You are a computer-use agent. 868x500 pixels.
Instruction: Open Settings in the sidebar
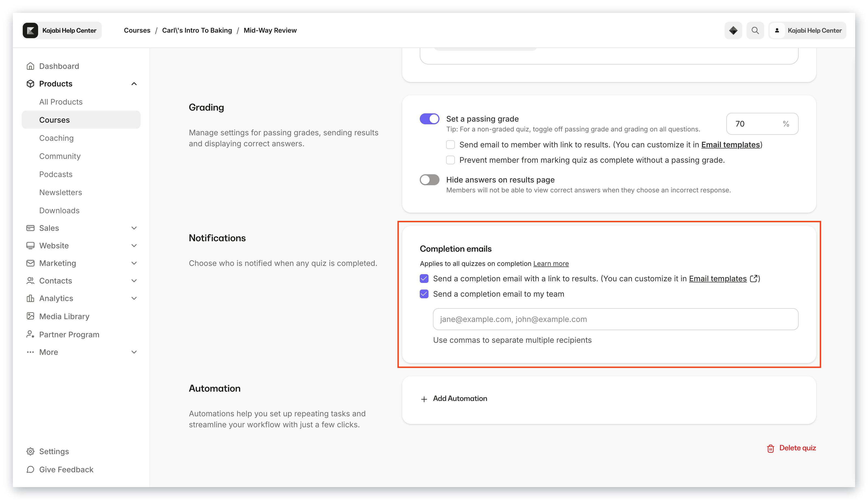[x=54, y=451]
